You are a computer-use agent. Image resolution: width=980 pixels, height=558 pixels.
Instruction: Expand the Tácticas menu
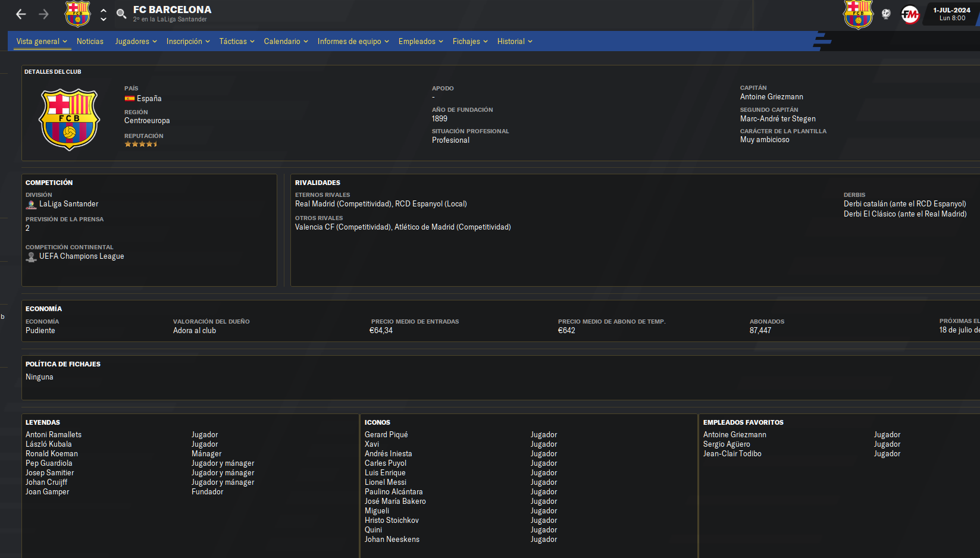click(237, 41)
